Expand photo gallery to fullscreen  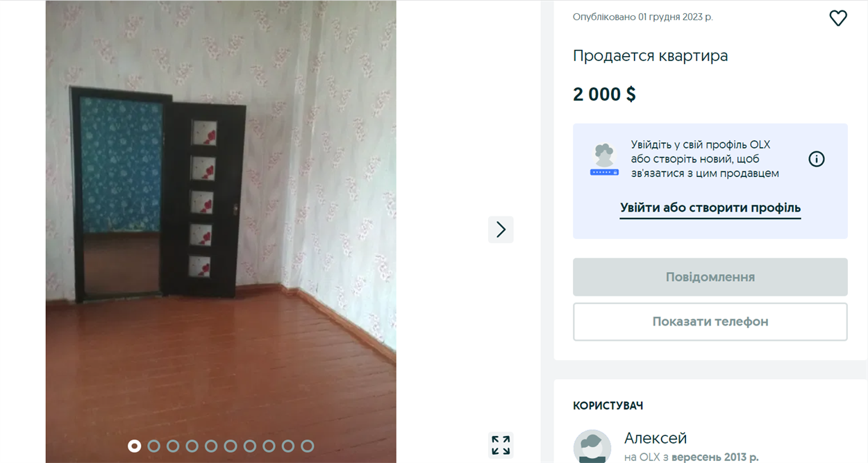501,445
